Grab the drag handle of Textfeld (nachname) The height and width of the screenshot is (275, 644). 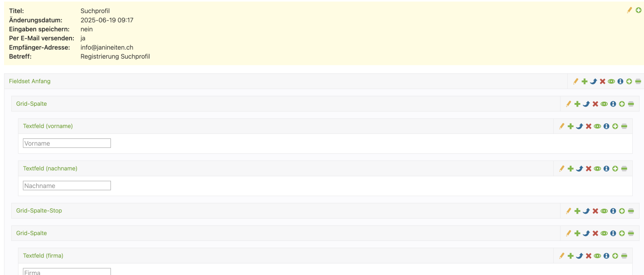(624, 169)
